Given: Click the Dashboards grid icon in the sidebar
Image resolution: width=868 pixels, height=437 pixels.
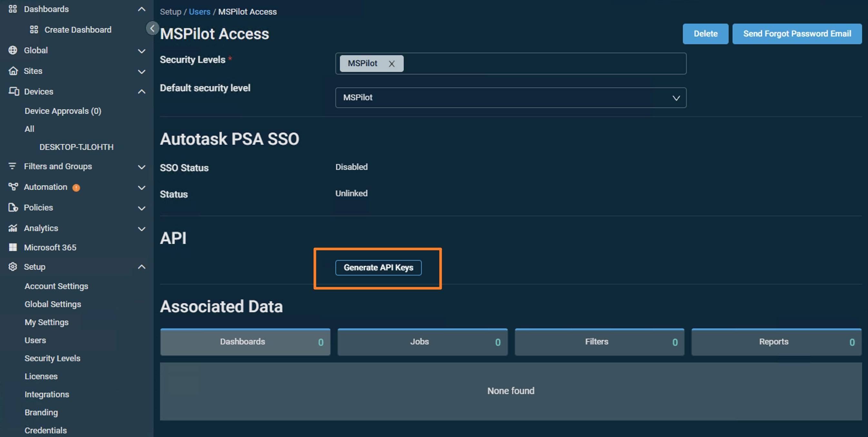Looking at the screenshot, I should click(x=13, y=9).
